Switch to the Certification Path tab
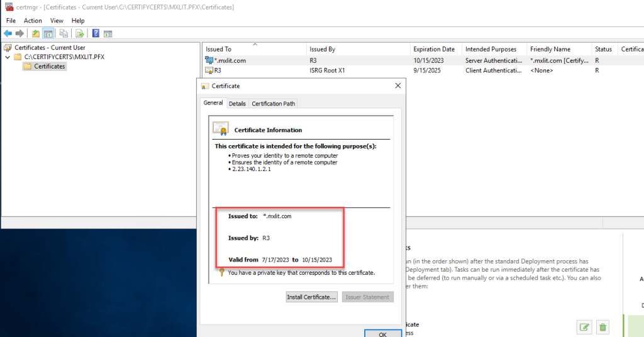This screenshot has height=337, width=644. 273,104
